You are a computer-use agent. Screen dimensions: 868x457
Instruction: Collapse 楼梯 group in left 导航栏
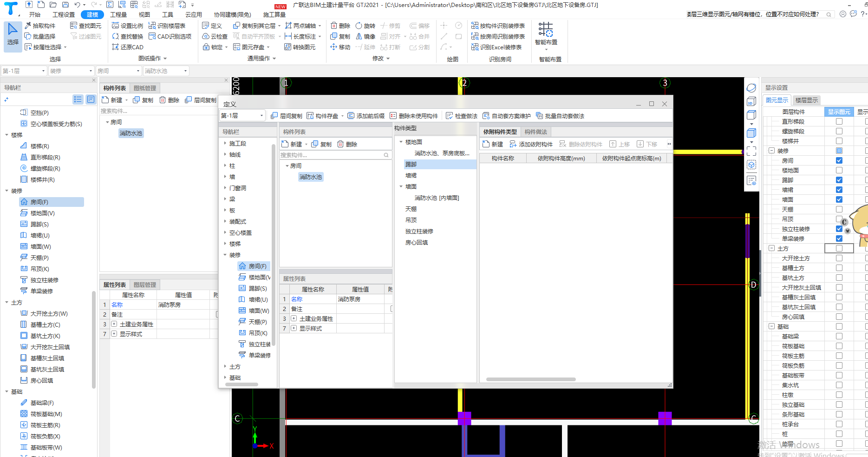7,135
